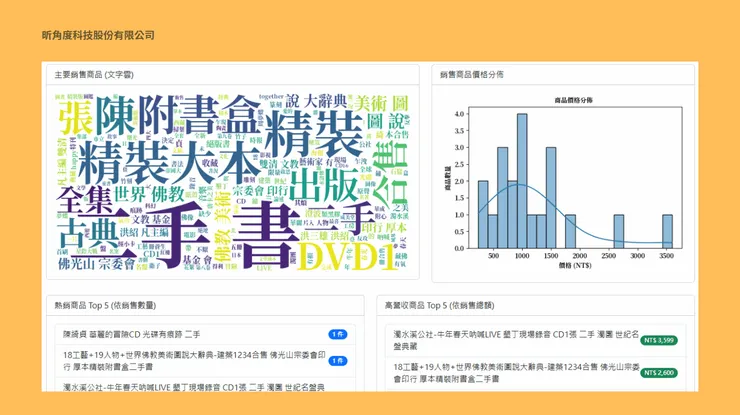The height and width of the screenshot is (415, 740).
Task: Click the 3500 tick label on x-axis
Action: [x=666, y=255]
